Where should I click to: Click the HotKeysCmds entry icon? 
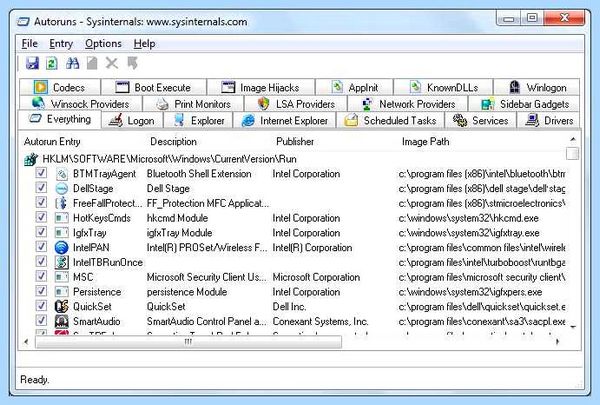(62, 218)
